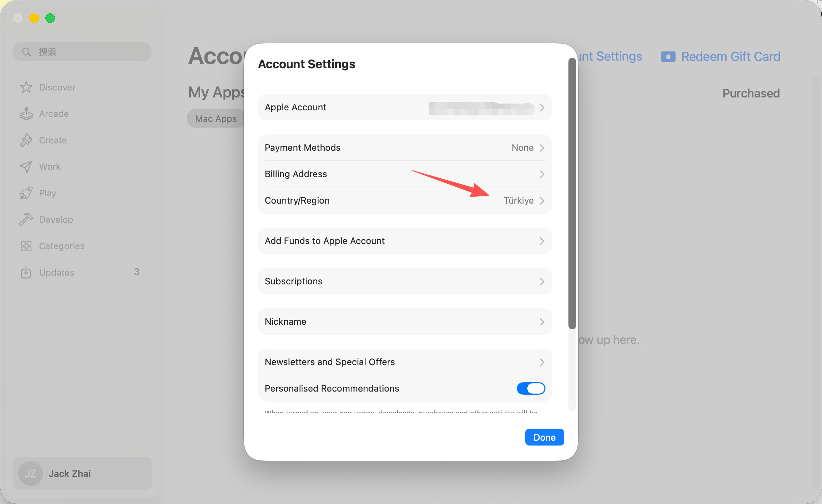Open Add Funds to Apple Account
Image resolution: width=822 pixels, height=504 pixels.
(405, 241)
